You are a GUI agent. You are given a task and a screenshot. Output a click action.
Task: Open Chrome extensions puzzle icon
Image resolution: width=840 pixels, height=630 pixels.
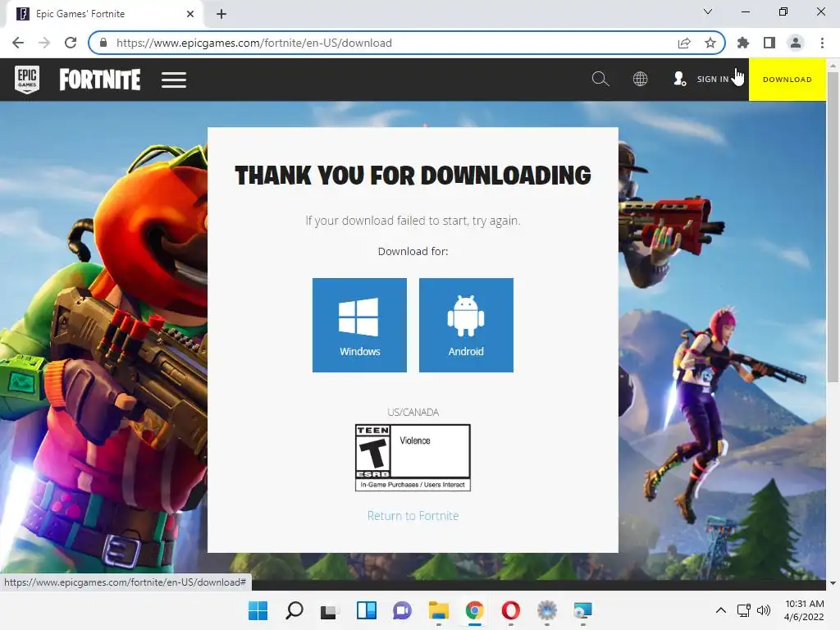pos(743,43)
